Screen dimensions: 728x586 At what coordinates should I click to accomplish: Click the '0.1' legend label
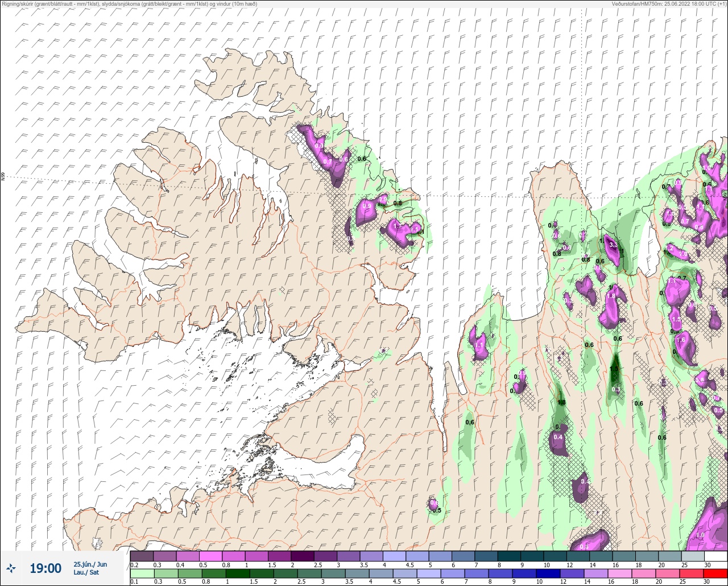[134, 582]
